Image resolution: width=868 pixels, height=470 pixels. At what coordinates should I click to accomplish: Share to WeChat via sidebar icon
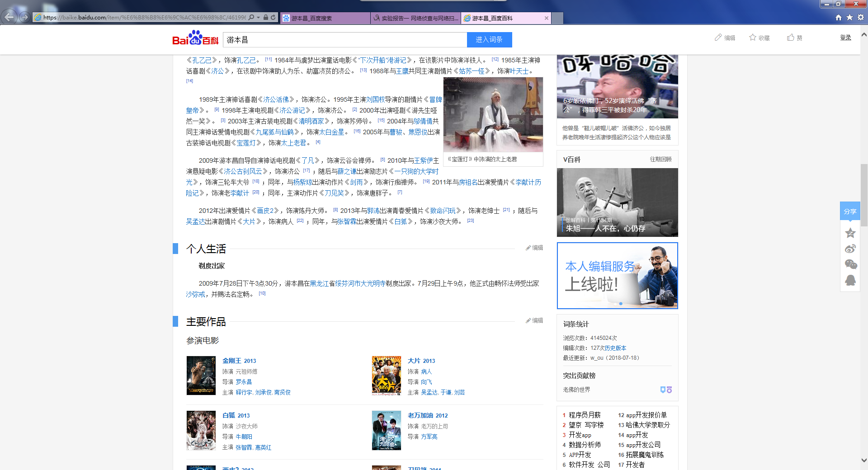[851, 264]
